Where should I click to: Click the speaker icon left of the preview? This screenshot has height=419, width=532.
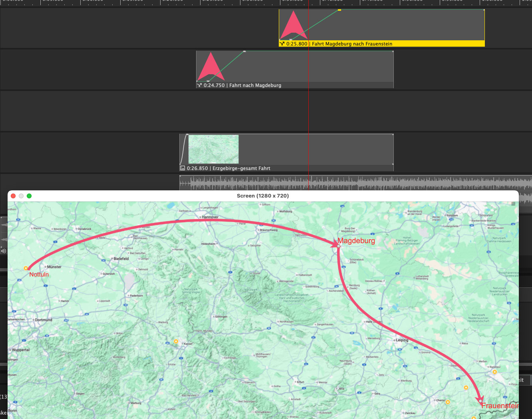pyautogui.click(x=4, y=251)
